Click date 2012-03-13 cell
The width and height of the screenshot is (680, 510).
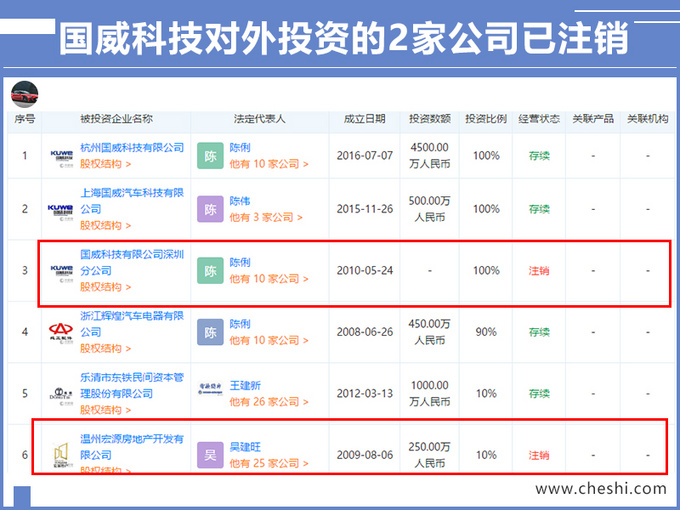pyautogui.click(x=365, y=394)
